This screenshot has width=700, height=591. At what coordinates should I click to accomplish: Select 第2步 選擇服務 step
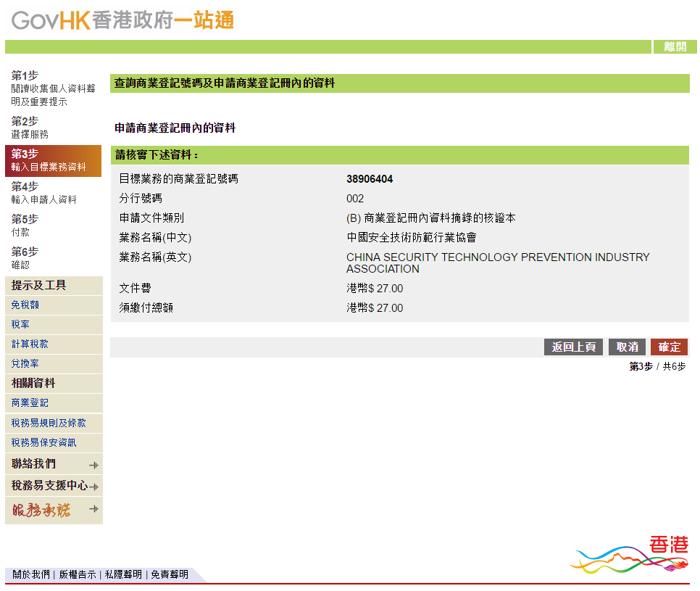pos(30,128)
